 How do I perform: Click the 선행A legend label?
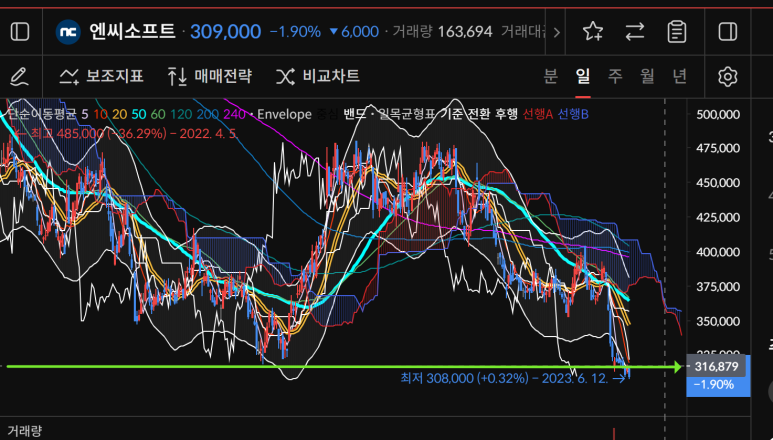click(x=537, y=114)
